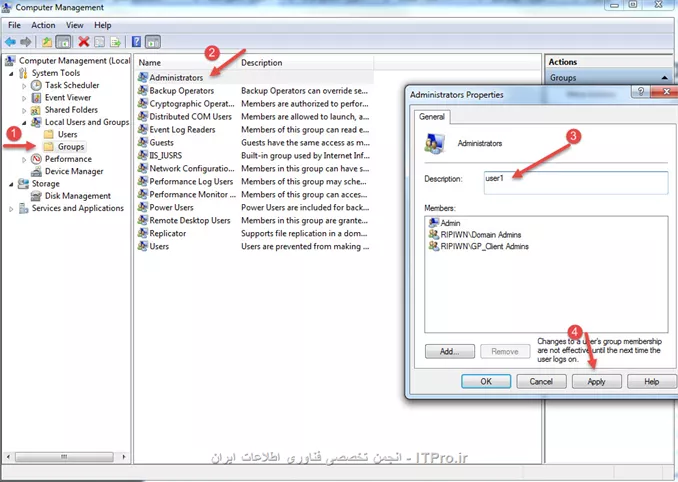Select the Administrators row in group list
Viewport: 678px width, 482px height.
254,77
